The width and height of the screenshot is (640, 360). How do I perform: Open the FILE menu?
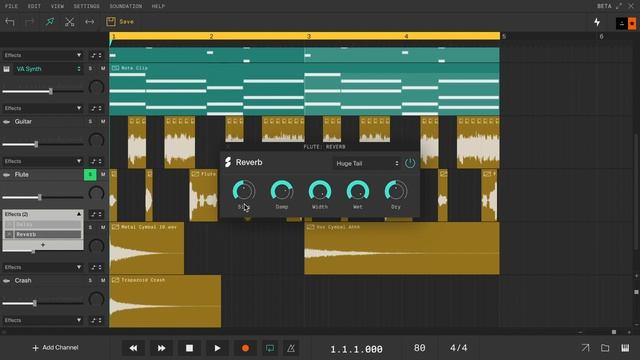pos(11,6)
